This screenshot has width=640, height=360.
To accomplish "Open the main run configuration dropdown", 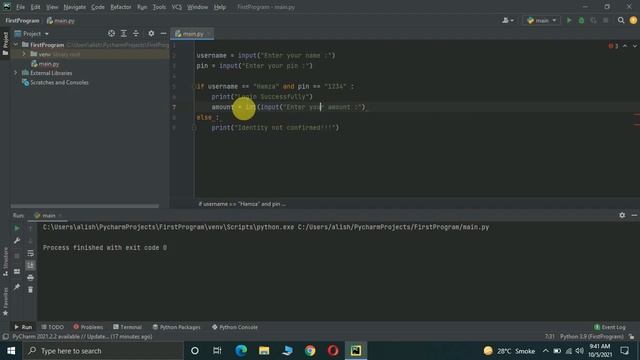I will 542,20.
